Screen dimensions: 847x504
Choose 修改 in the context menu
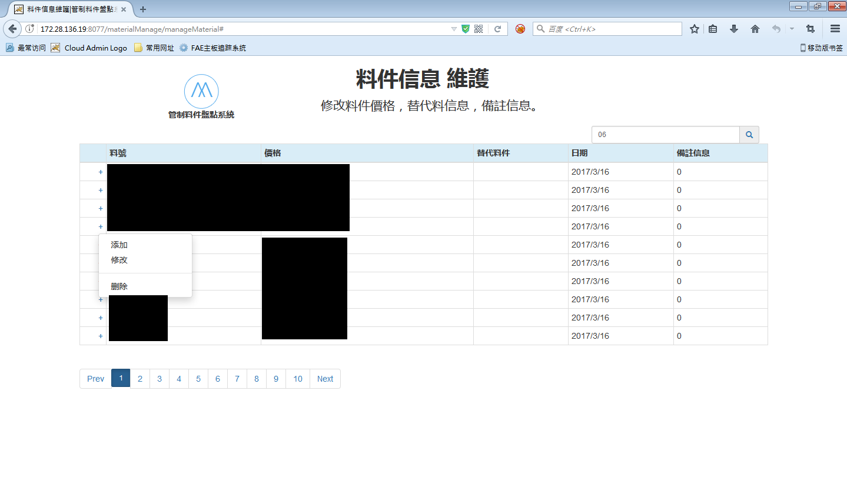click(x=119, y=260)
